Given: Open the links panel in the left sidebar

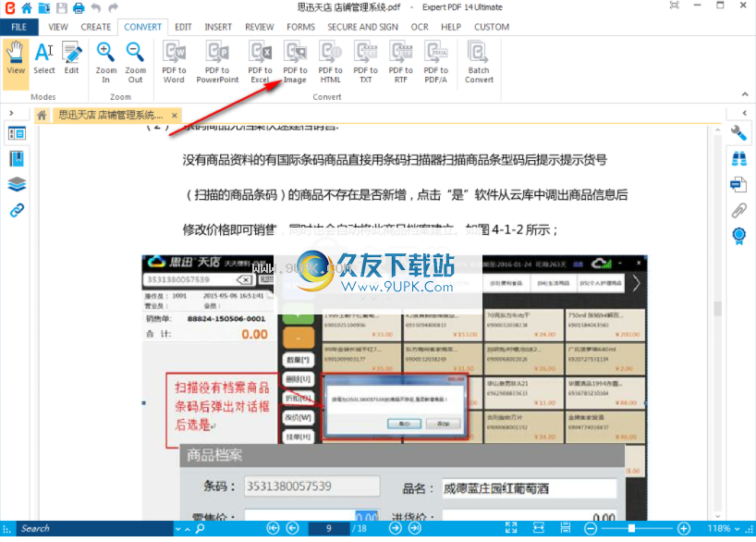Looking at the screenshot, I should pyautogui.click(x=17, y=211).
